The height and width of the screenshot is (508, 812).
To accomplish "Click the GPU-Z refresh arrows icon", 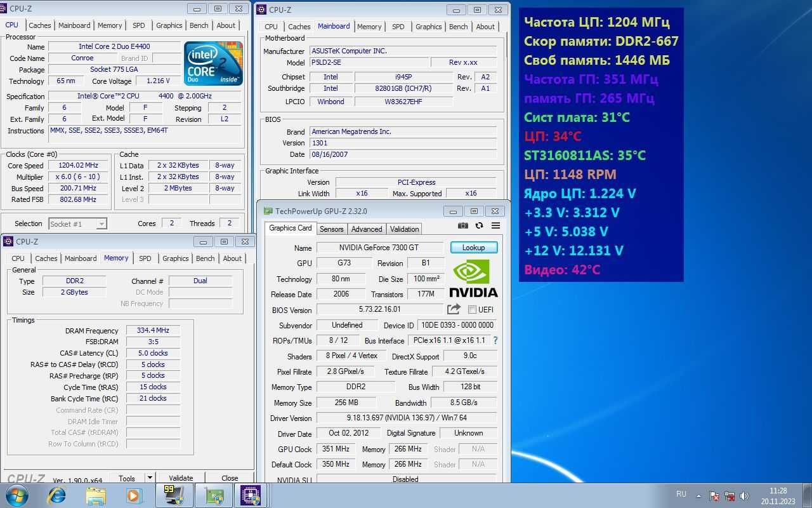I will click(479, 225).
